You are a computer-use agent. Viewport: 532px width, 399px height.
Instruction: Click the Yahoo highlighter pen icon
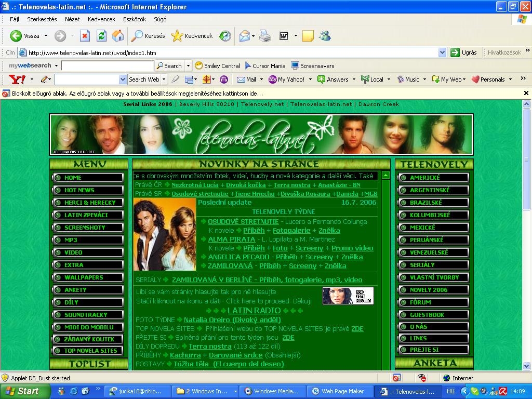(x=176, y=79)
